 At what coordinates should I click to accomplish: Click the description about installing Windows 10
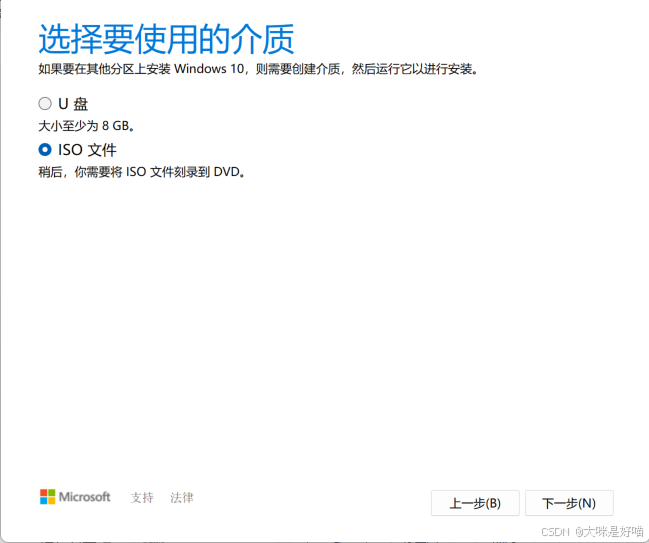click(x=258, y=69)
